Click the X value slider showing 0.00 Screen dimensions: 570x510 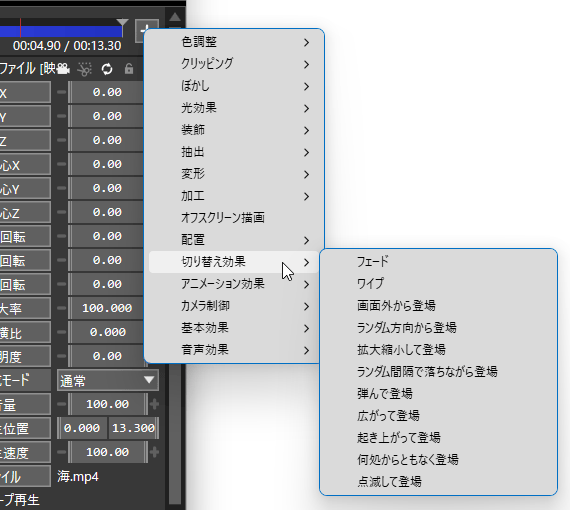(107, 92)
